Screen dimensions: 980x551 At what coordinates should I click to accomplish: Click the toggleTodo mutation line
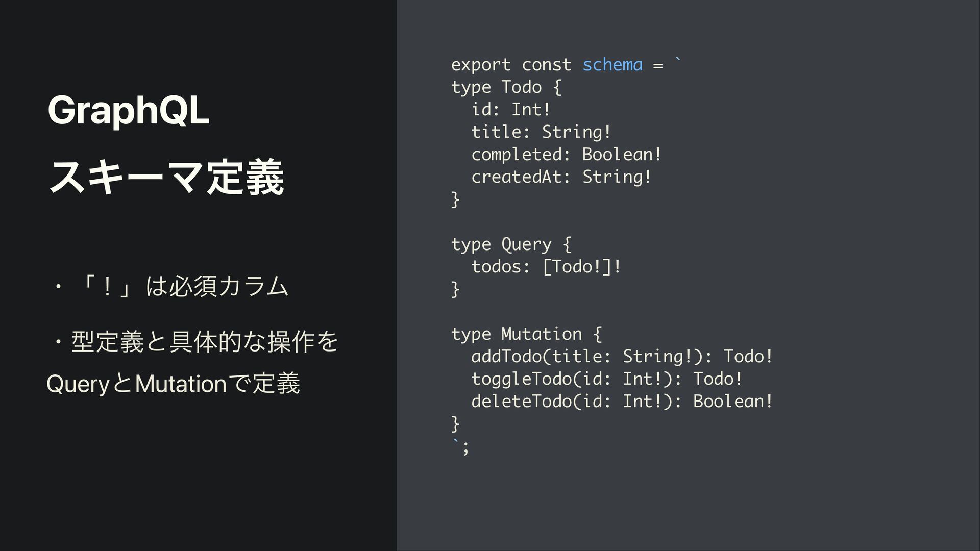pos(606,379)
